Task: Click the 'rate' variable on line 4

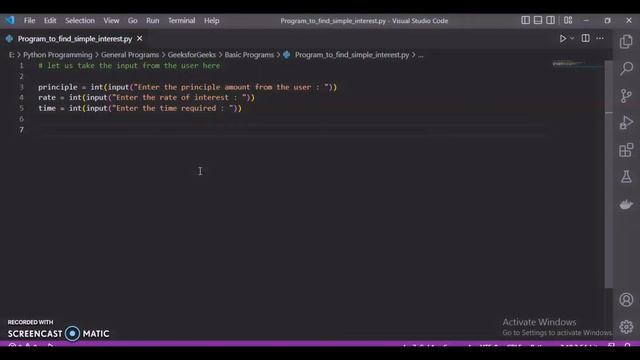Action: [x=47, y=98]
